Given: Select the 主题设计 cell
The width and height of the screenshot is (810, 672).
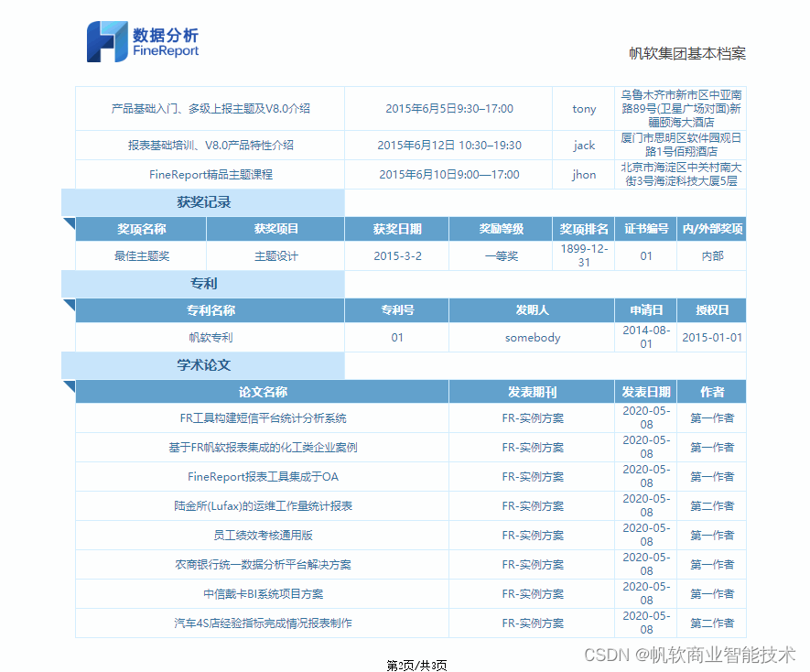Looking at the screenshot, I should (x=275, y=255).
